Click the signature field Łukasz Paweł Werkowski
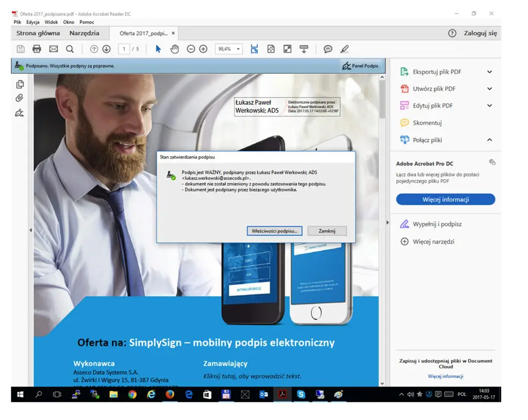This screenshot has height=420, width=528. click(287, 107)
